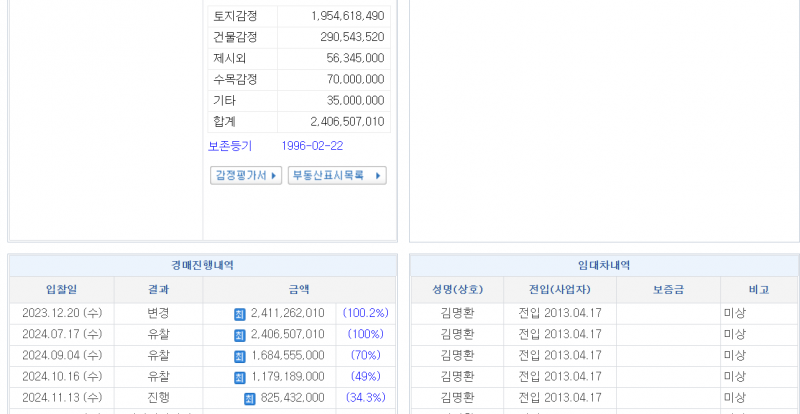The width and height of the screenshot is (800, 414).
Task: Select the 2,411,262,010 amount
Action: [288, 313]
